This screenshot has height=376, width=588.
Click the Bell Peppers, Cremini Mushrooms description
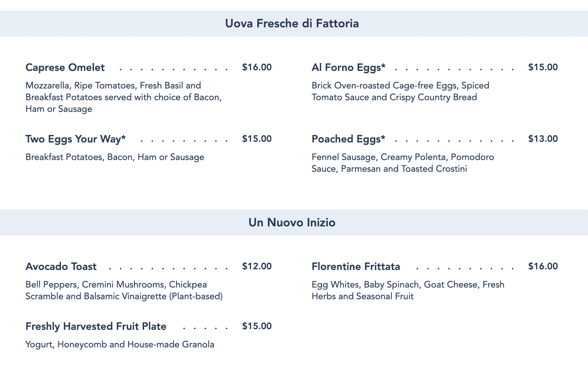pyautogui.click(x=124, y=290)
